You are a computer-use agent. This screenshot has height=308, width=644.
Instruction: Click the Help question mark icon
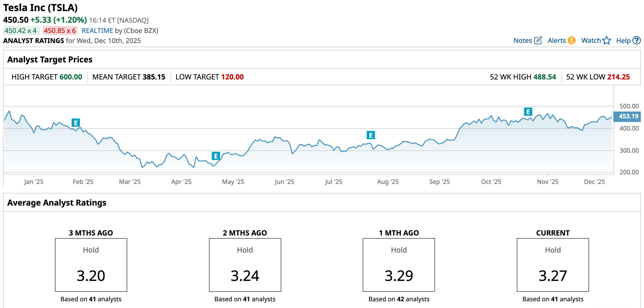637,40
